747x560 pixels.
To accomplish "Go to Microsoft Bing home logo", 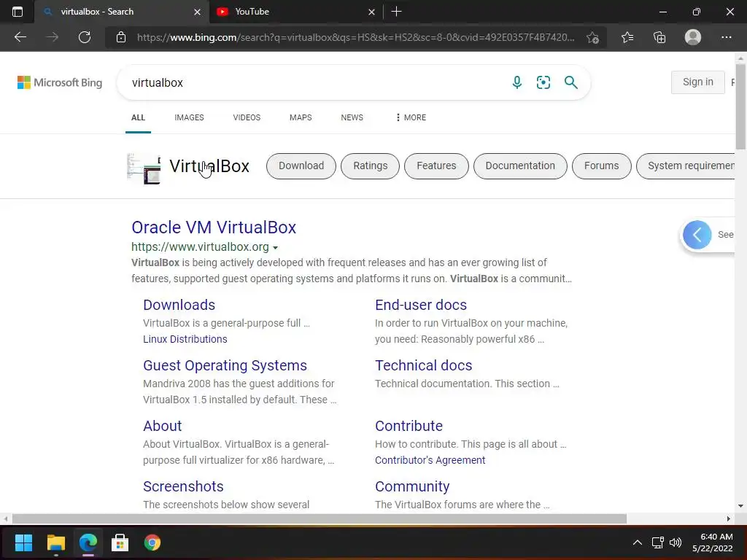I will pos(60,82).
